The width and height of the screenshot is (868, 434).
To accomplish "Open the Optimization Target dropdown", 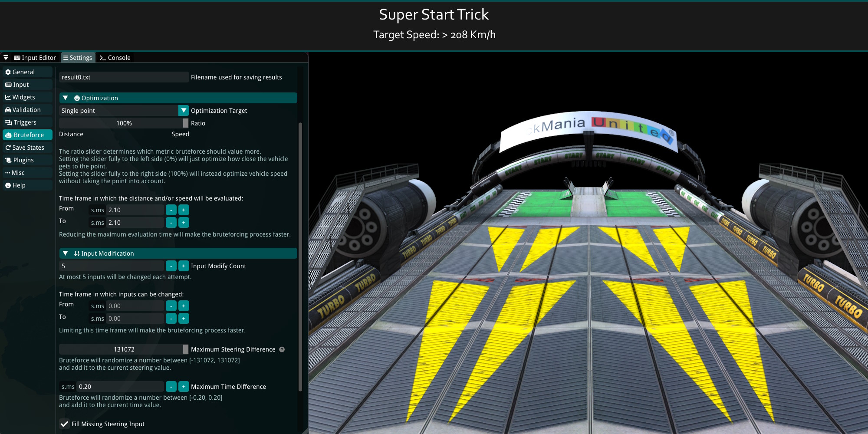I will point(124,111).
